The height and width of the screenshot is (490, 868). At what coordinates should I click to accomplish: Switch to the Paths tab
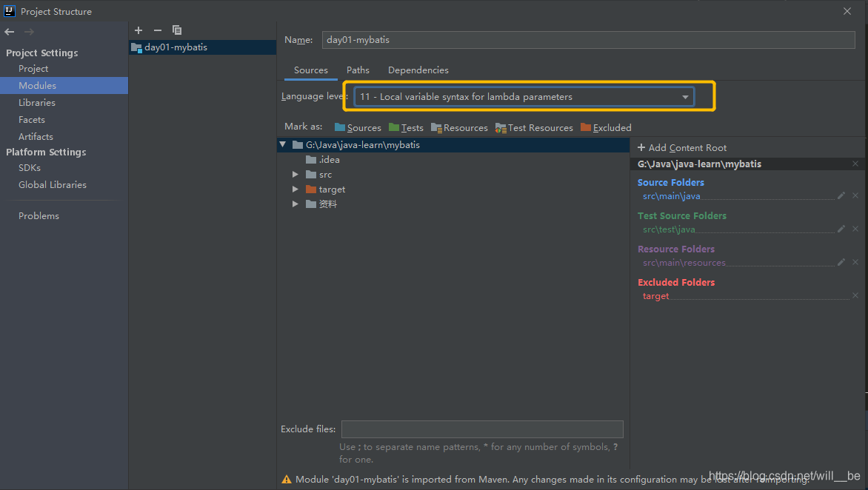pyautogui.click(x=358, y=70)
